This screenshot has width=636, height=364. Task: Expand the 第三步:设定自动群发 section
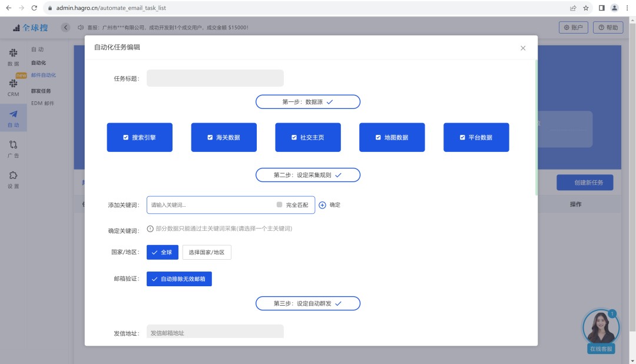307,303
